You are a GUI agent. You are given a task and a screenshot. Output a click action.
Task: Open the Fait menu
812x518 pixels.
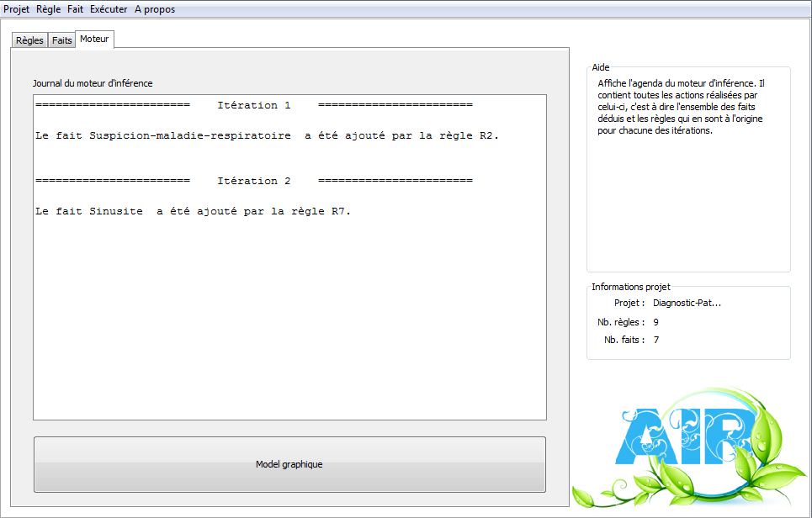click(x=75, y=9)
